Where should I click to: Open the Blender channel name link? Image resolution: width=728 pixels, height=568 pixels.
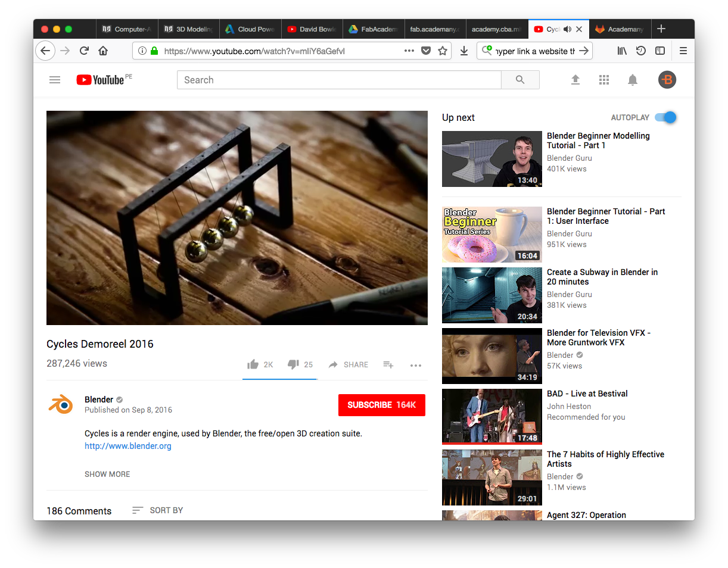click(x=99, y=400)
